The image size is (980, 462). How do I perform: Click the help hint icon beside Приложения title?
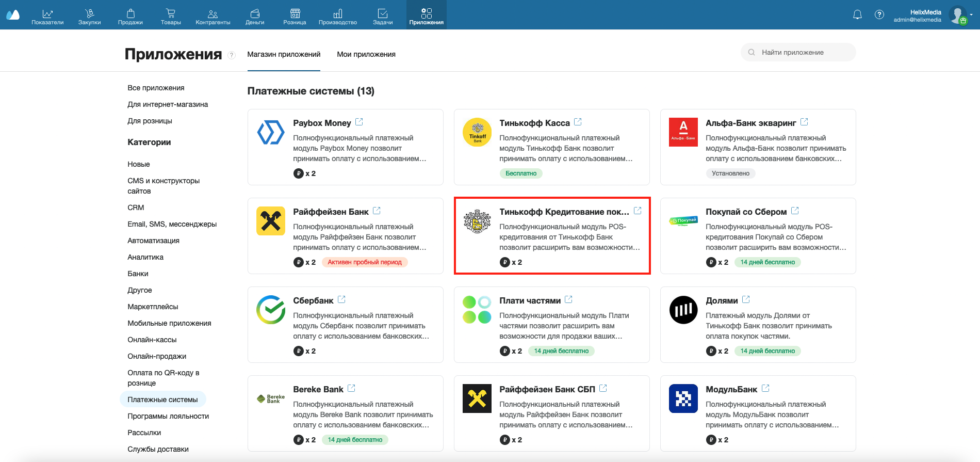click(232, 55)
